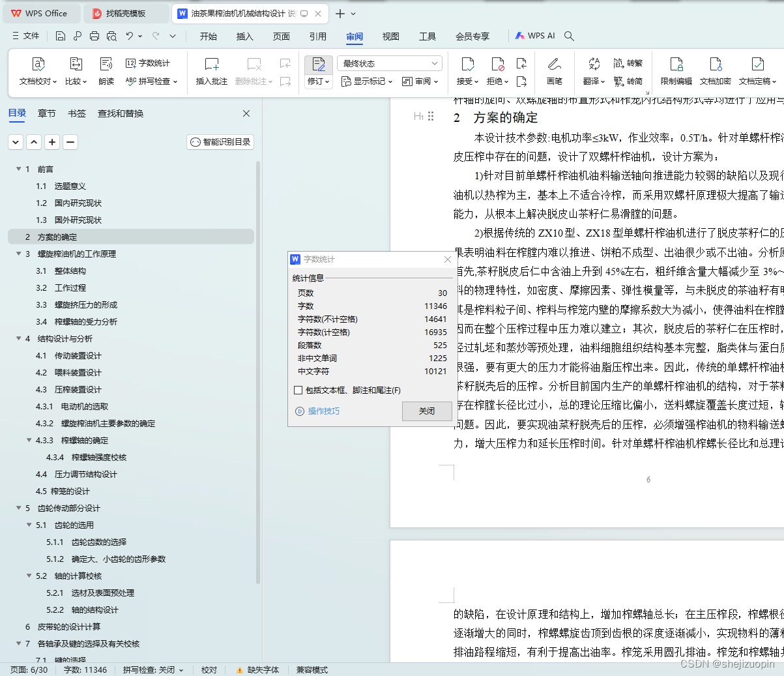784x676 pixels.
Task: Open the 操作技巧 link
Action: pos(318,411)
